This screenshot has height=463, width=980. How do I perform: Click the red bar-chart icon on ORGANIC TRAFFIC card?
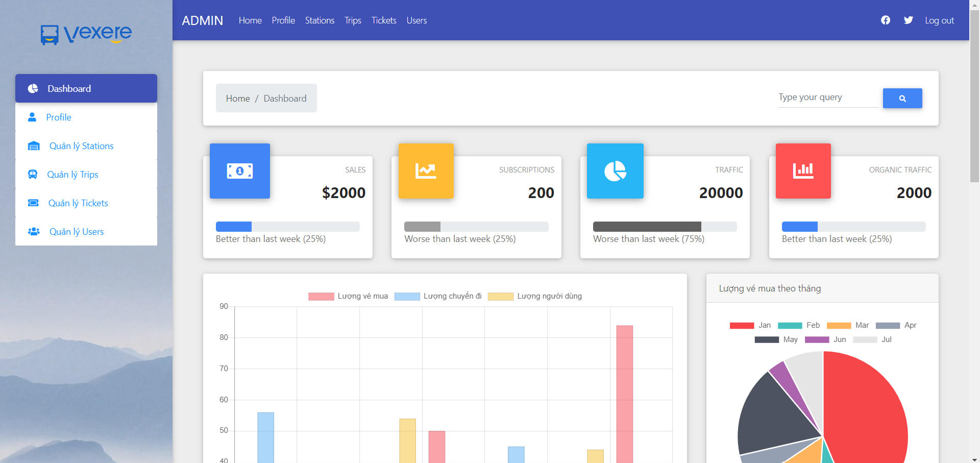pyautogui.click(x=803, y=171)
